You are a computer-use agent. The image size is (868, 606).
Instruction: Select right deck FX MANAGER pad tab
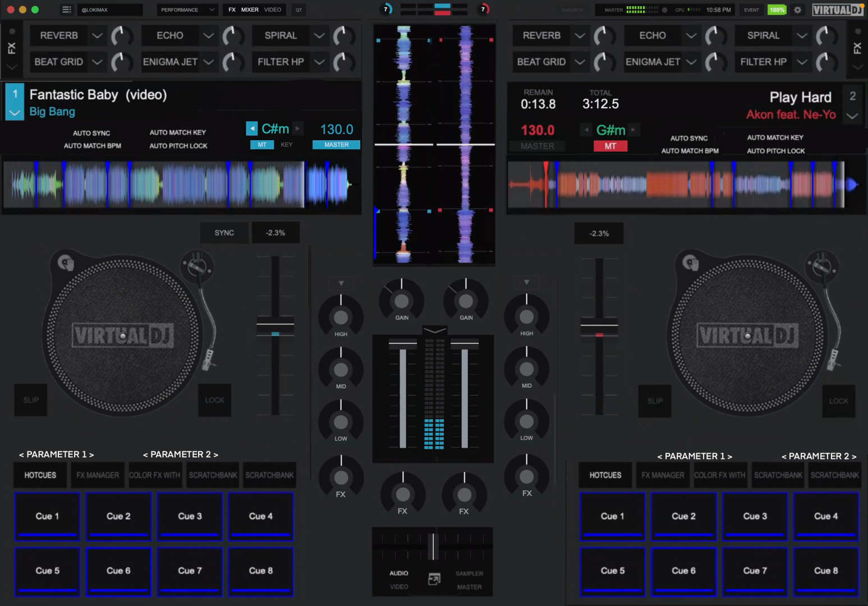coord(663,475)
